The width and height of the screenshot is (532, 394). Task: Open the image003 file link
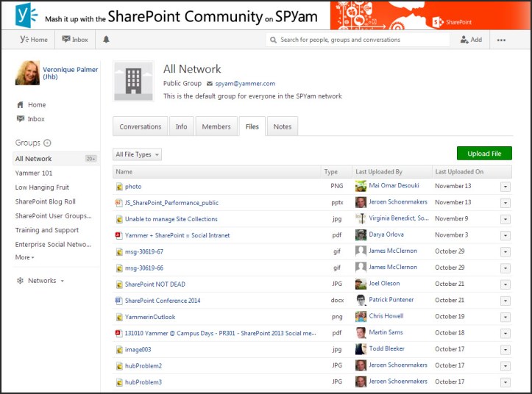138,350
